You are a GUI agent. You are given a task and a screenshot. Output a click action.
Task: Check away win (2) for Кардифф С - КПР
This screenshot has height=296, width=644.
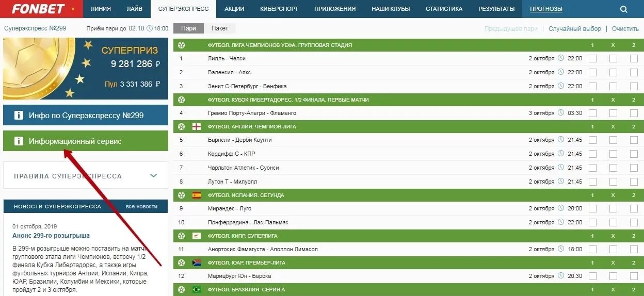[634, 154]
